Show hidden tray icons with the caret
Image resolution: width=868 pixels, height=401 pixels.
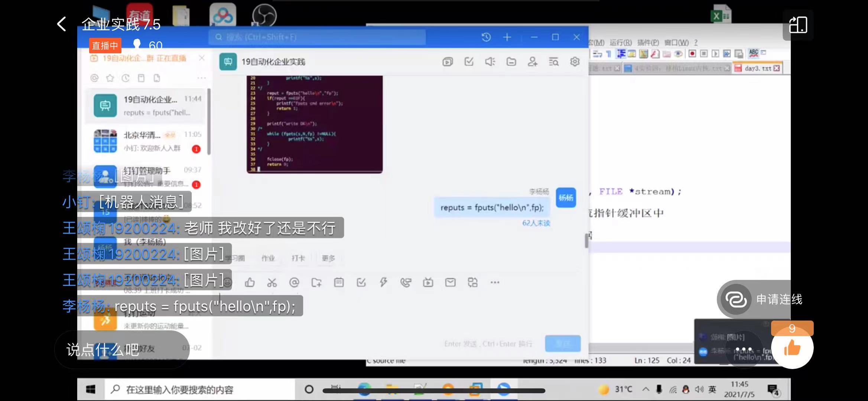tap(646, 389)
